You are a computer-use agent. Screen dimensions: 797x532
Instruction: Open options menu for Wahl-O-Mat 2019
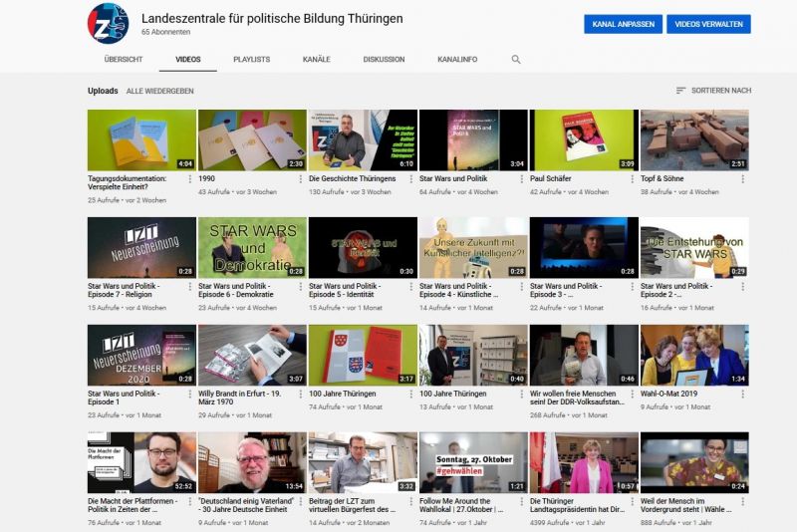[x=742, y=394]
